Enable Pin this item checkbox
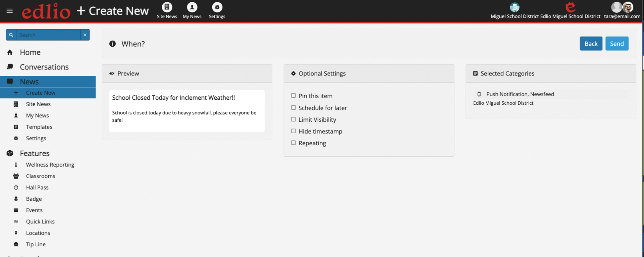Image resolution: width=644 pixels, height=257 pixels. [293, 96]
